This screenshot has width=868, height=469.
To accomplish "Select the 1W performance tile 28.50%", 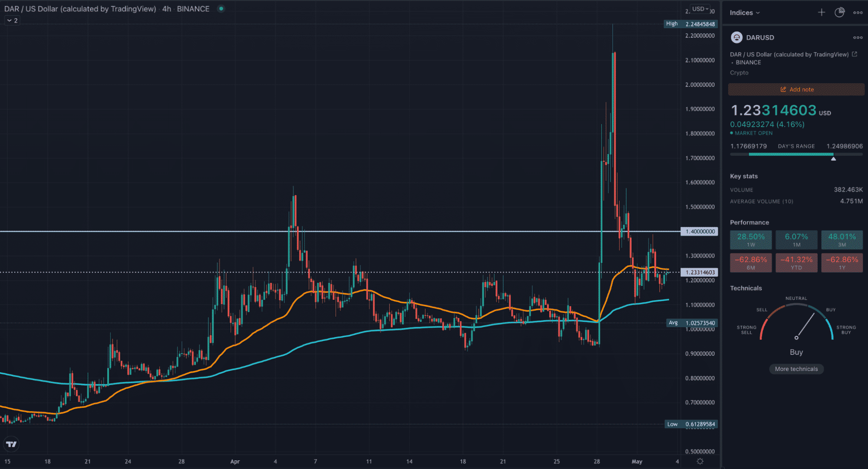I will pyautogui.click(x=751, y=240).
